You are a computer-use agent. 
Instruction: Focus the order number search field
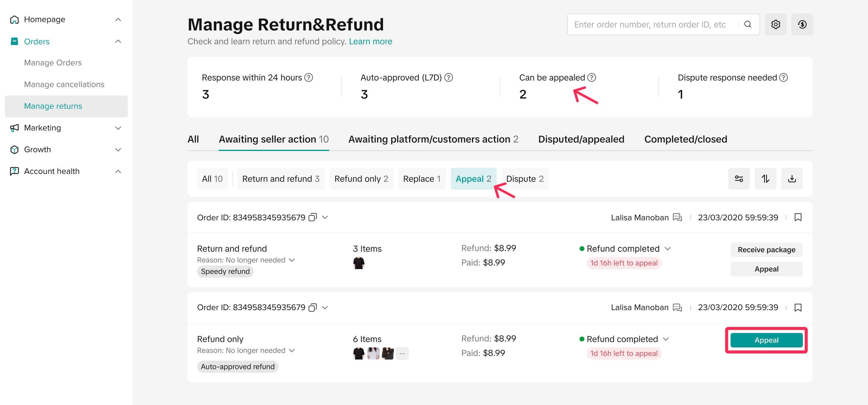(650, 24)
